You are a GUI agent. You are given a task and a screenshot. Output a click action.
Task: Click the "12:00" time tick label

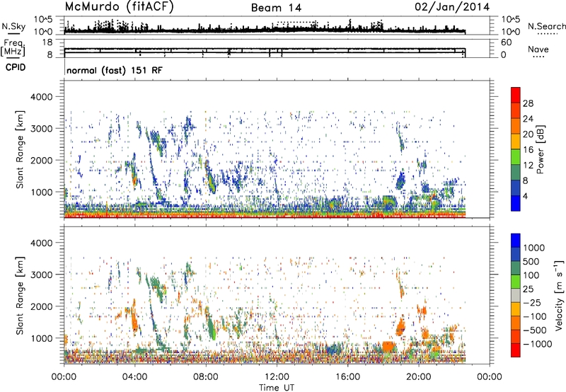coord(277,377)
